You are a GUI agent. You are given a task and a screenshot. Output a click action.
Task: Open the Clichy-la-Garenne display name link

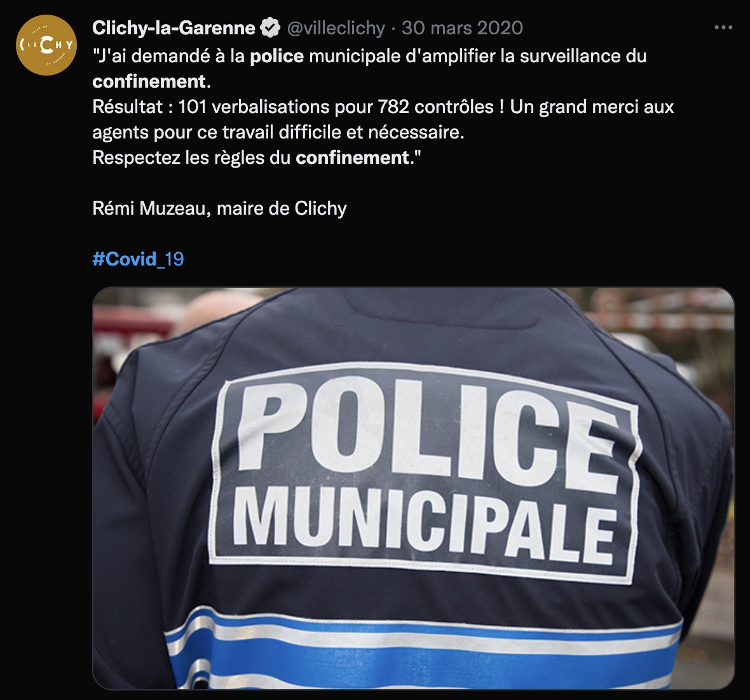coord(174,28)
